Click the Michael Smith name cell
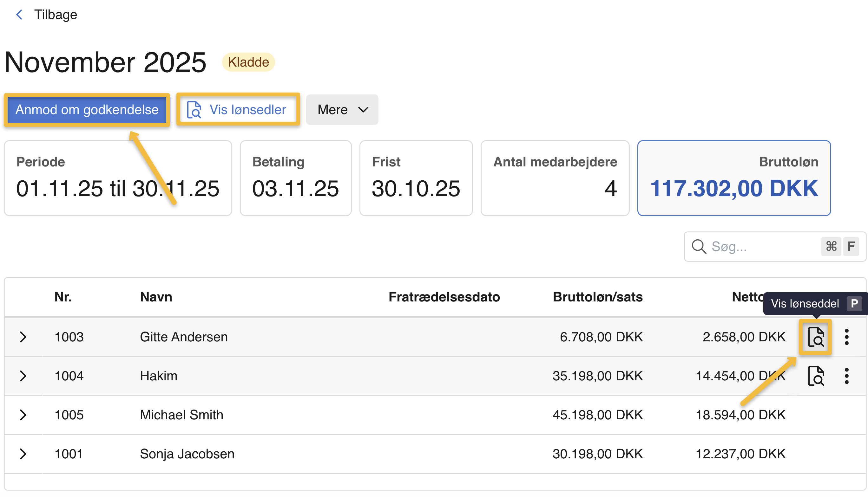Screen dimensions: 868x497 click(x=181, y=415)
